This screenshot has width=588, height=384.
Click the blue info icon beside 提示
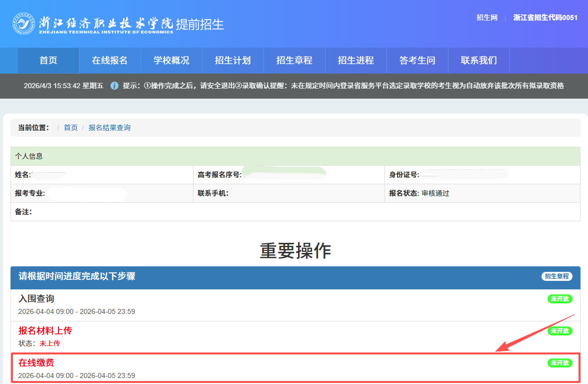(x=114, y=86)
